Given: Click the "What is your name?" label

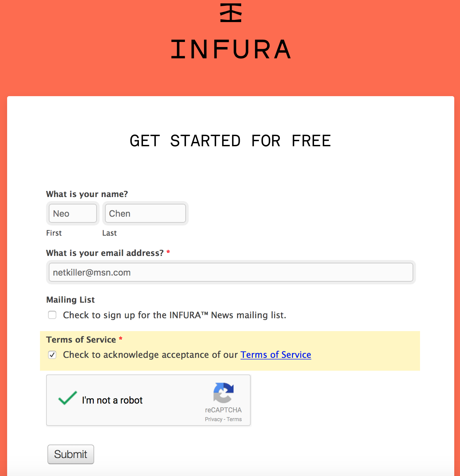Looking at the screenshot, I should [x=87, y=194].
